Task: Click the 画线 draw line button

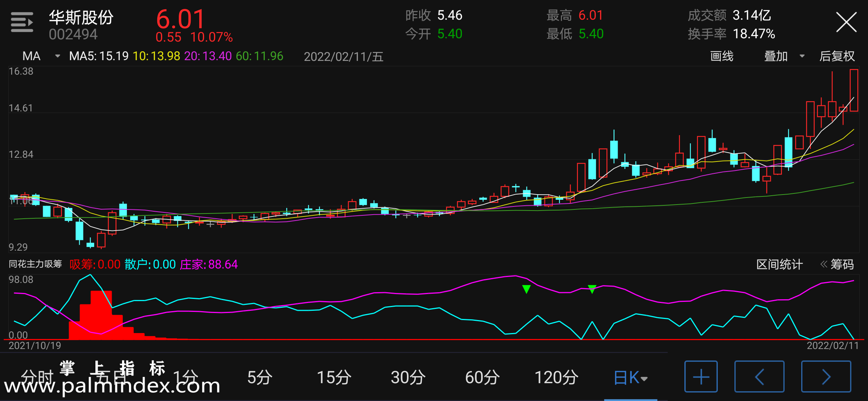Action: [x=722, y=56]
